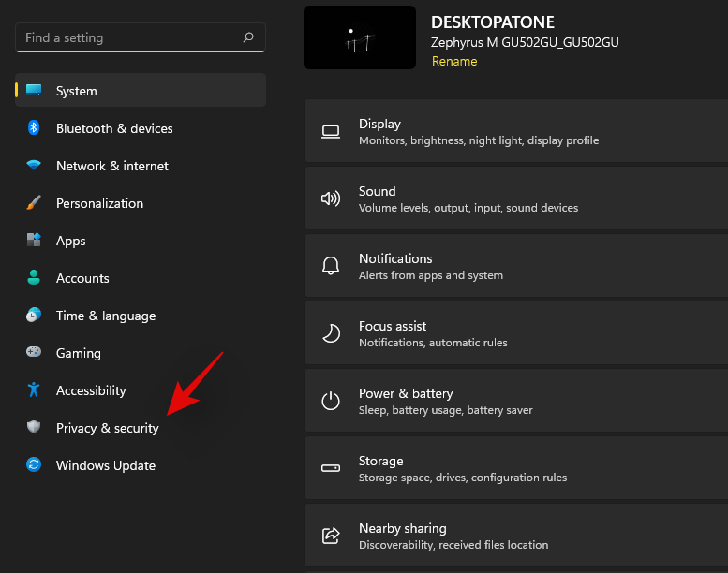Click the Bluetooth & devices icon

pos(34,128)
